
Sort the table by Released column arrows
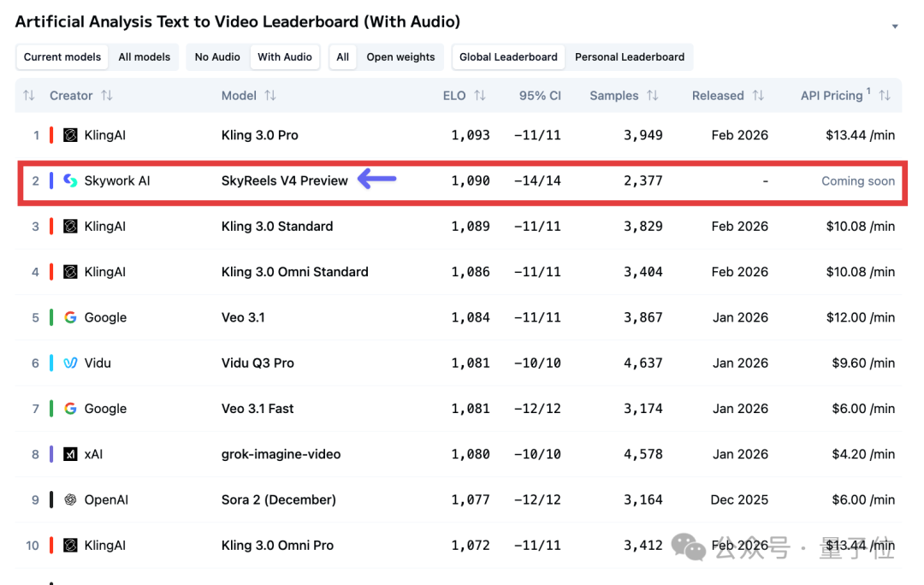pyautogui.click(x=758, y=96)
